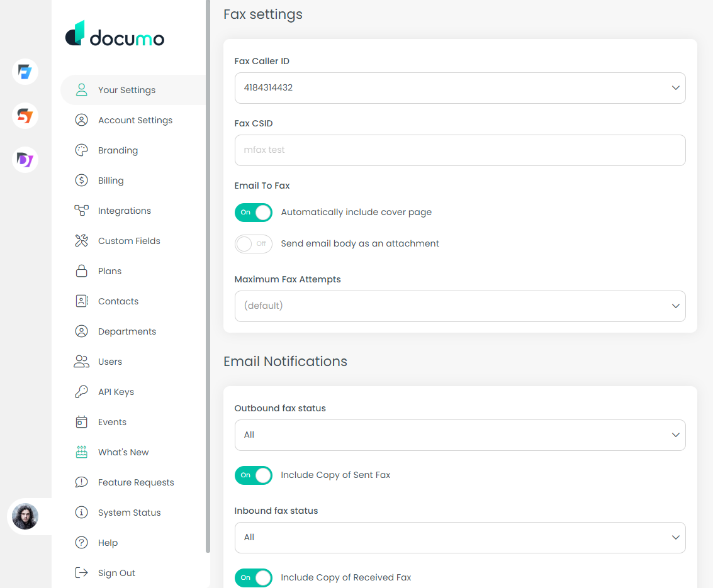The height and width of the screenshot is (588, 713).
Task: Open Account Settings in the sidebar
Action: tap(135, 120)
